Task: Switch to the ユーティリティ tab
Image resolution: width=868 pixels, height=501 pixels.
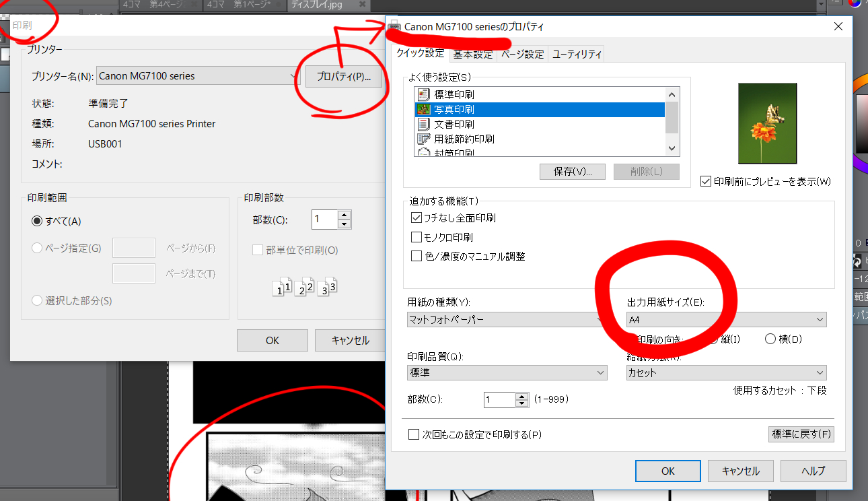Action: 577,54
